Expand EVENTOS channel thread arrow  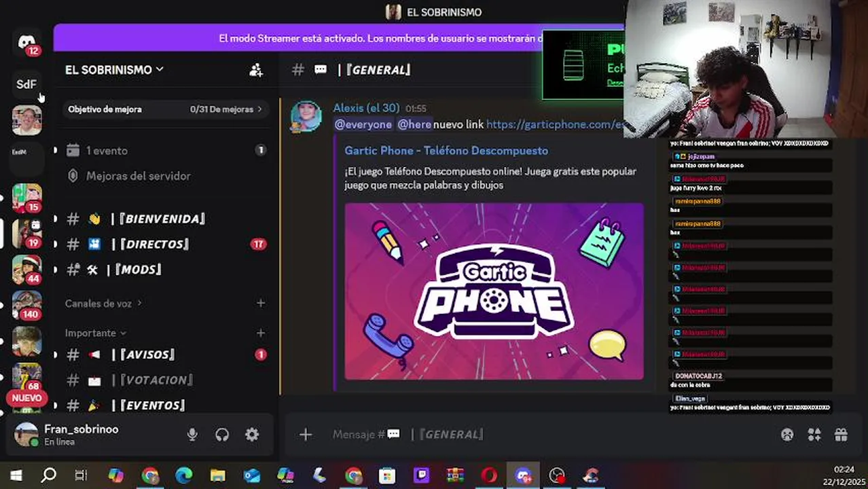[56, 405]
